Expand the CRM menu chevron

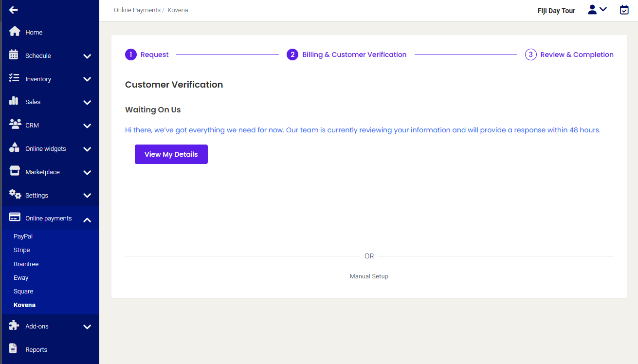point(87,126)
